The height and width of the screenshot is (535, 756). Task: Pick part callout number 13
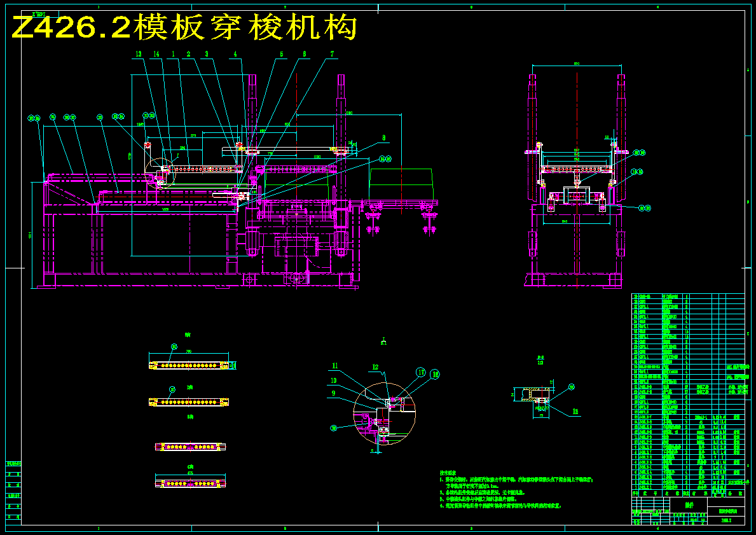[x=139, y=55]
